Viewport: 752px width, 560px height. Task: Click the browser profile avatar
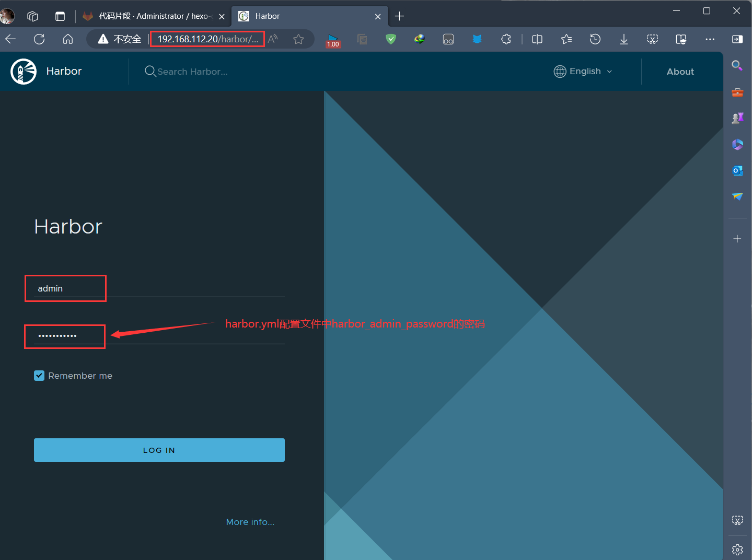pos(7,16)
